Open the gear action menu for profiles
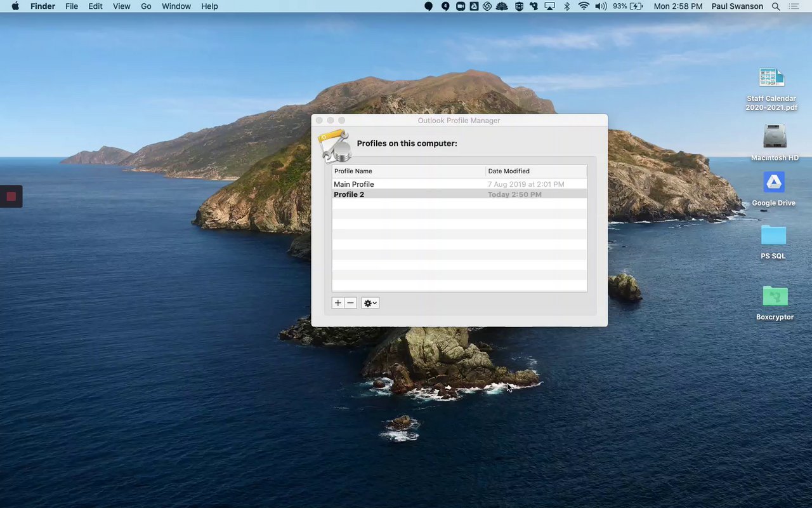Image resolution: width=812 pixels, height=508 pixels. [x=370, y=303]
